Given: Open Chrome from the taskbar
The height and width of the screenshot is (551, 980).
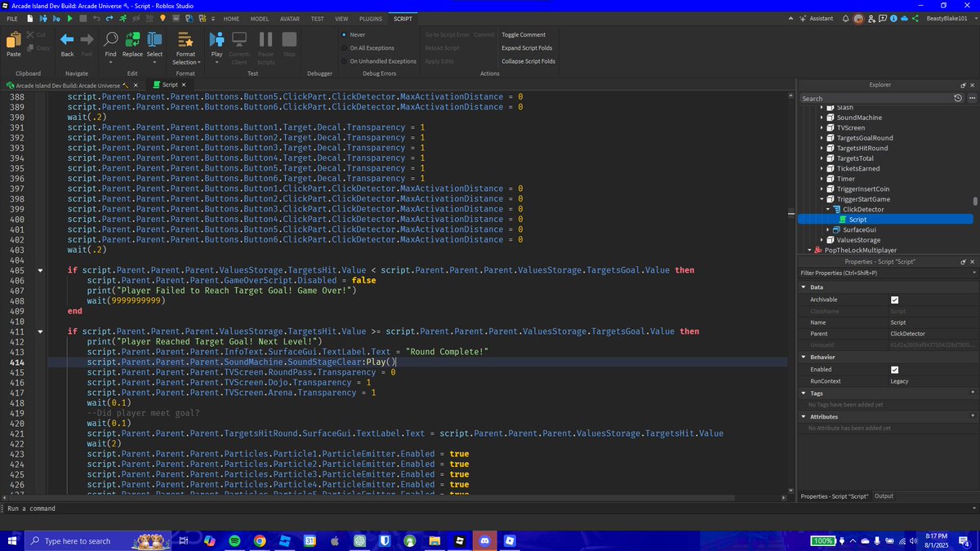Looking at the screenshot, I should 260,541.
